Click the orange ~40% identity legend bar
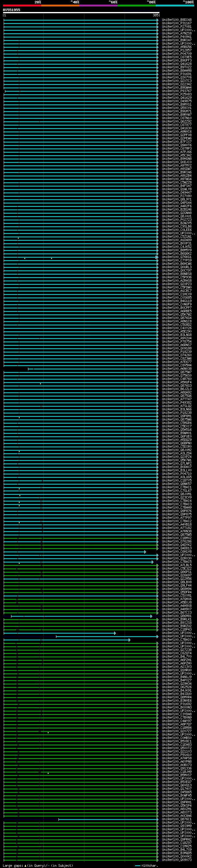 pyautogui.click(x=60, y=6)
